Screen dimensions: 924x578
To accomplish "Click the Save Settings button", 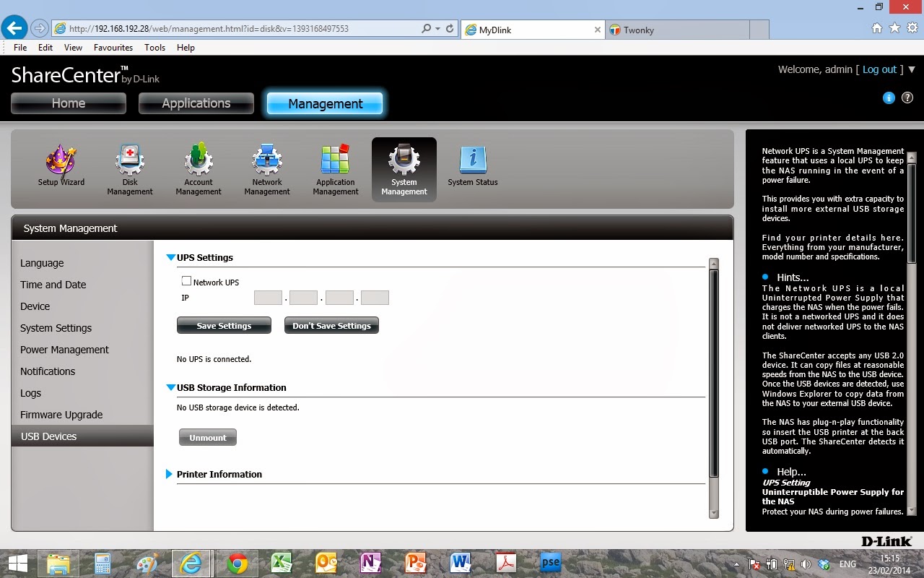I will tap(224, 326).
